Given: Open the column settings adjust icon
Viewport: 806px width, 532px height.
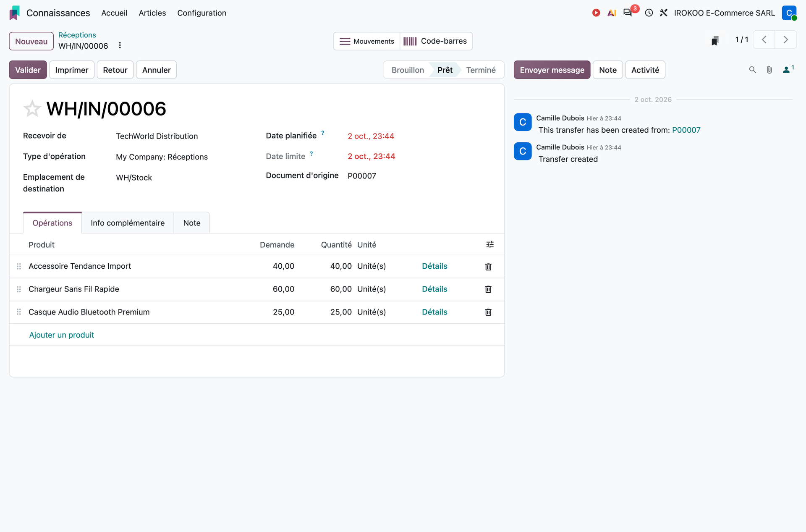Looking at the screenshot, I should pyautogui.click(x=490, y=245).
